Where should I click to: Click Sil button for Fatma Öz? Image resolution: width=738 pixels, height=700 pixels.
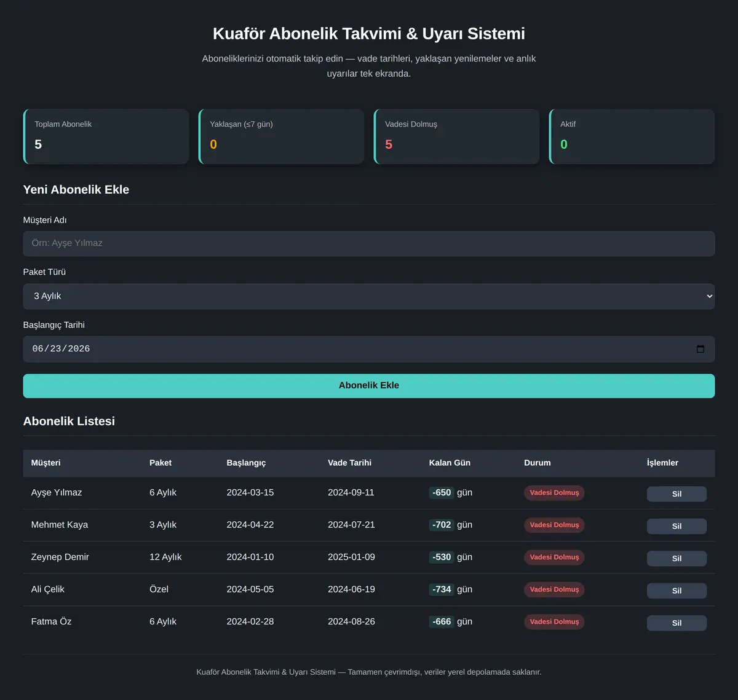[676, 623]
